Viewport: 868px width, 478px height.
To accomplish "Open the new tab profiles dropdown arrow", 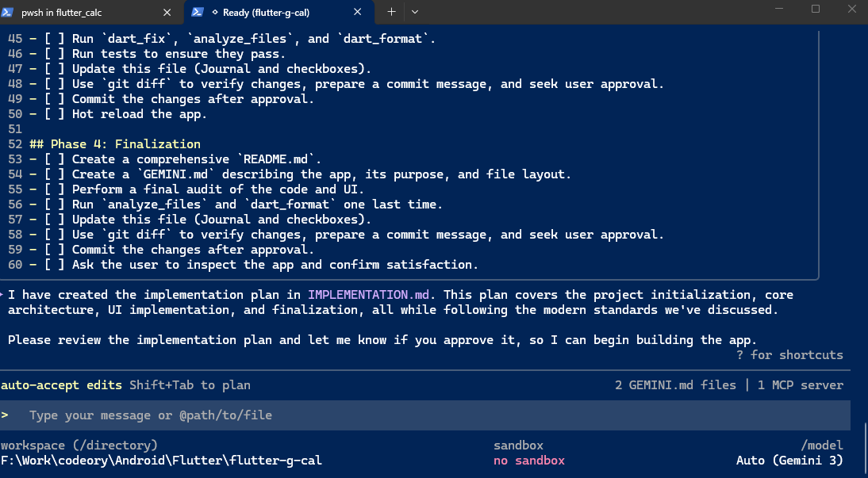I will pos(415,12).
